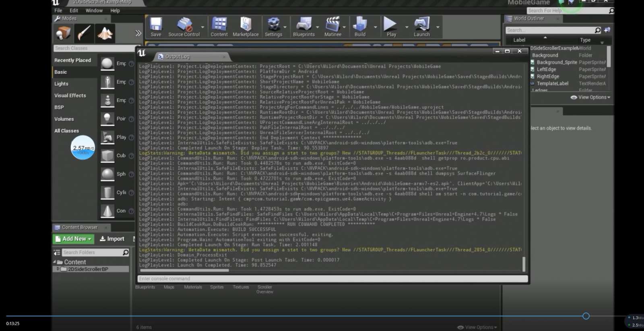Open the Blueprints toolbar icon
The image size is (644, 331).
304,24
